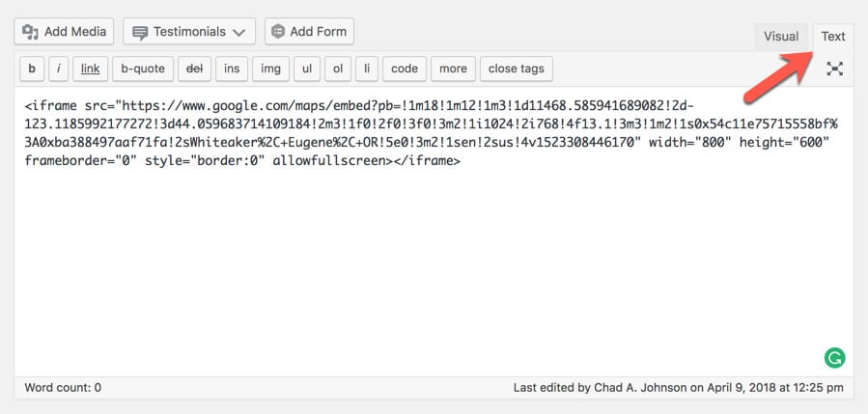Click the link quicktag button
The image size is (868, 414).
[x=90, y=69]
